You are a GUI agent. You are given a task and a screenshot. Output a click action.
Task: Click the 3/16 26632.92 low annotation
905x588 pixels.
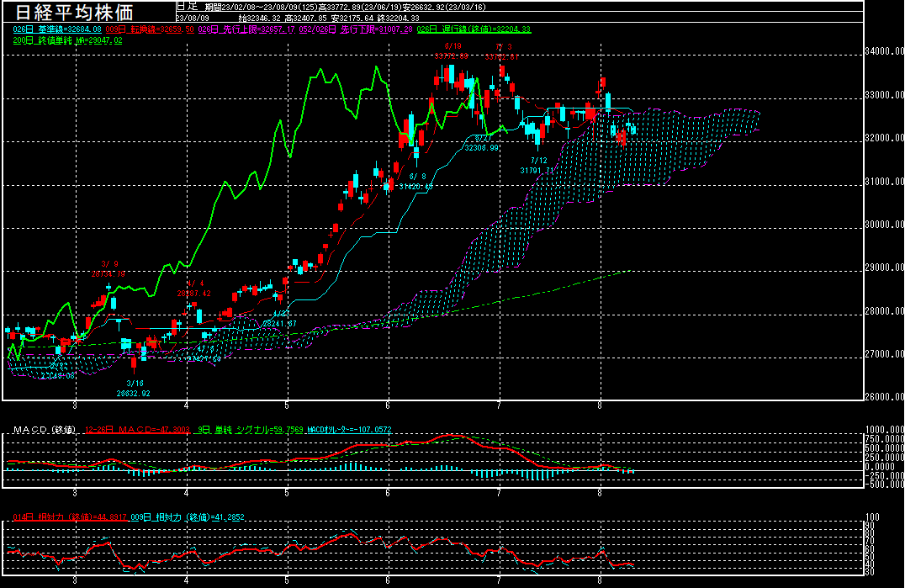pyautogui.click(x=134, y=389)
